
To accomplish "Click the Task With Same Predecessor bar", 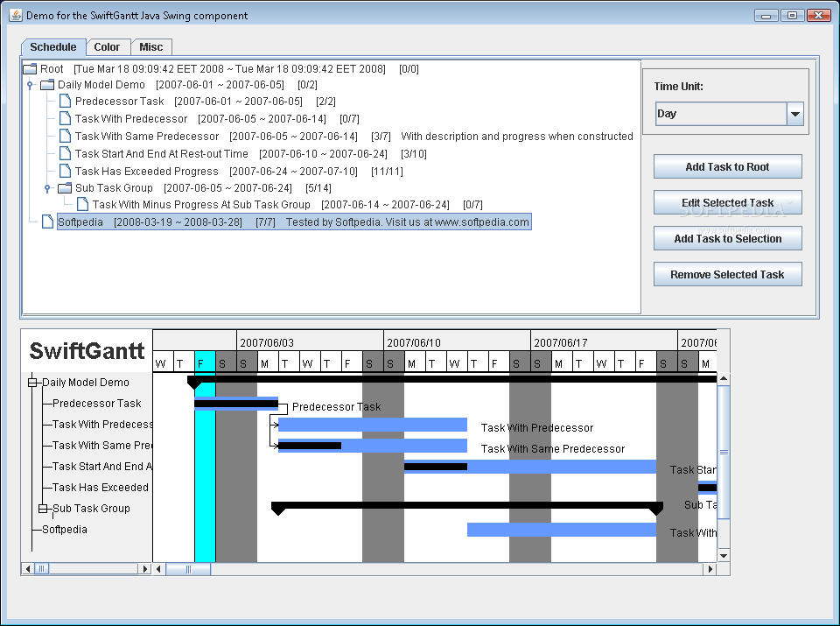I will pos(373,446).
